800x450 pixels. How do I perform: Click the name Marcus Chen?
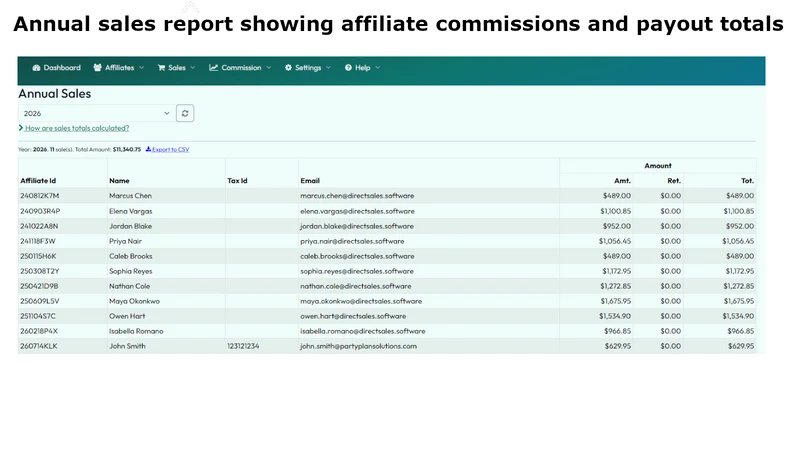pos(131,196)
